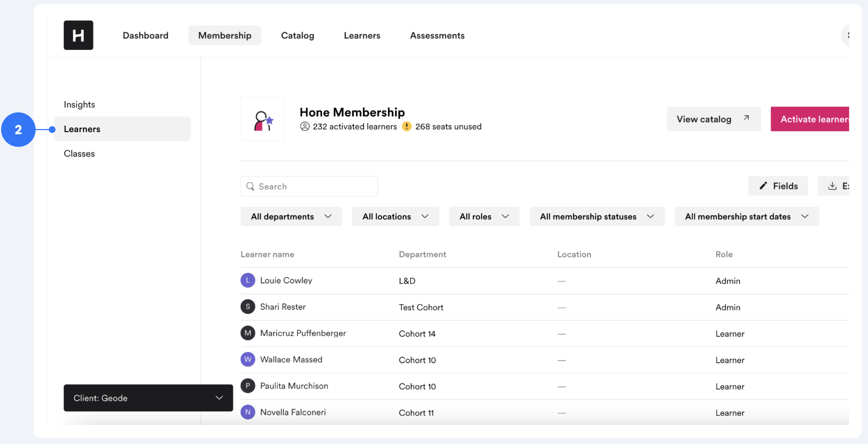Open learner Novella Falconeri
The height and width of the screenshot is (444, 868).
(293, 412)
